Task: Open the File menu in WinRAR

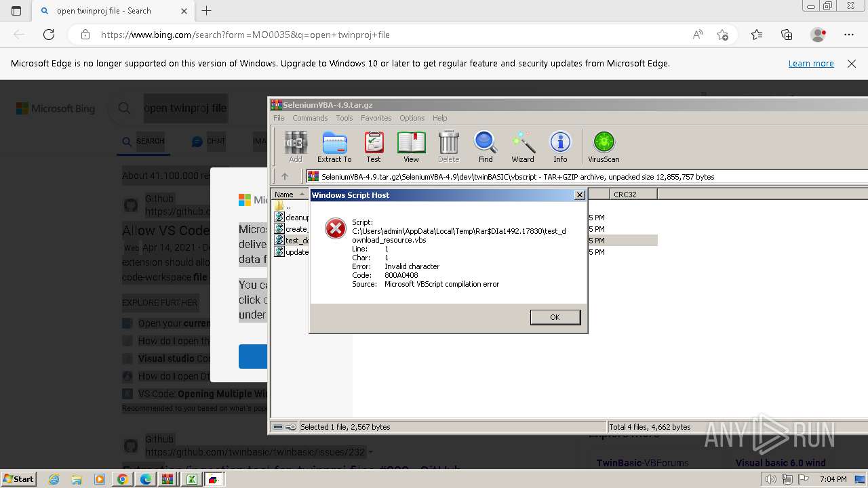Action: tap(279, 118)
